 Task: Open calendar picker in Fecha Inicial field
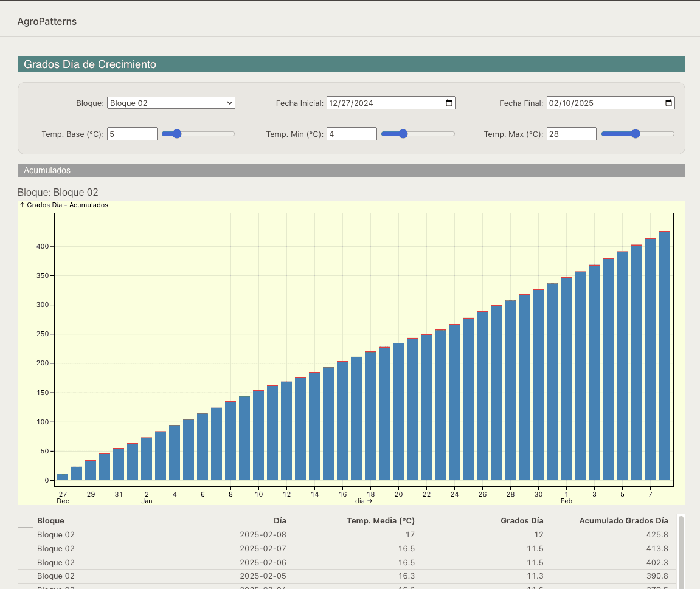449,103
